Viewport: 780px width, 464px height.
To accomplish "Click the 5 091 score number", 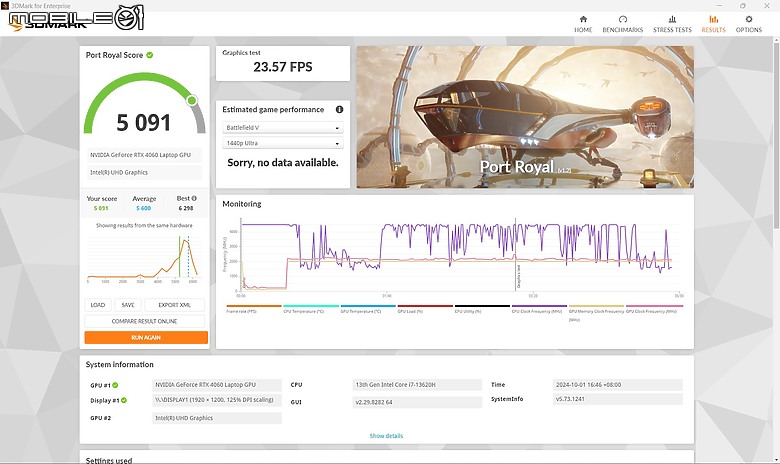I will (143, 122).
